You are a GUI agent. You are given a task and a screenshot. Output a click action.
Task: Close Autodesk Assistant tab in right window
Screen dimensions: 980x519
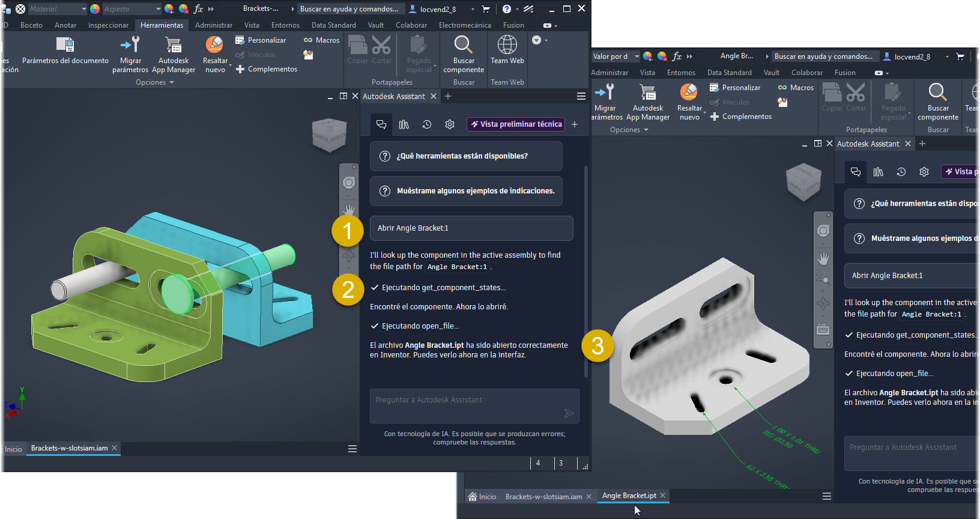coord(908,144)
